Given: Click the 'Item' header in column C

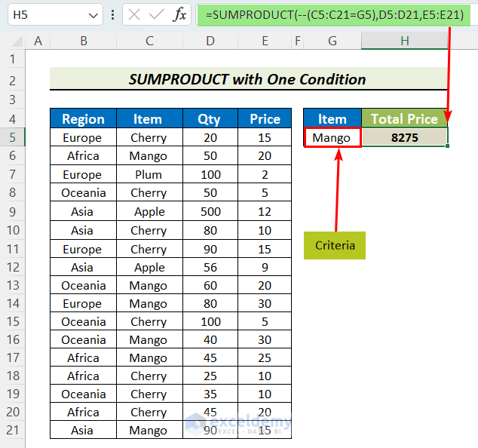Looking at the screenshot, I should pyautogui.click(x=149, y=118).
